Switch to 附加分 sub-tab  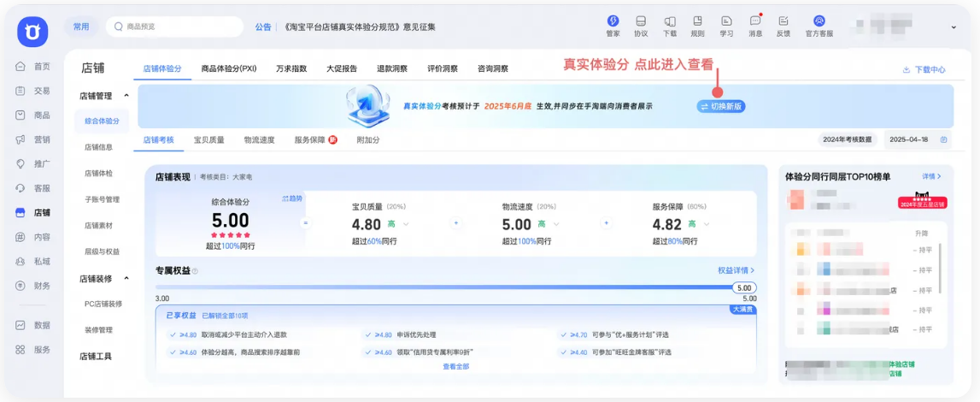[368, 140]
